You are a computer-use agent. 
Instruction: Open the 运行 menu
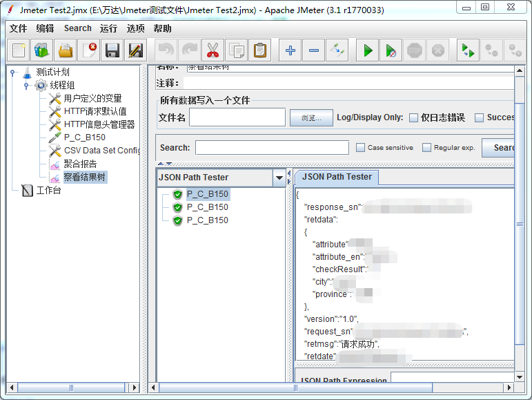[x=108, y=28]
